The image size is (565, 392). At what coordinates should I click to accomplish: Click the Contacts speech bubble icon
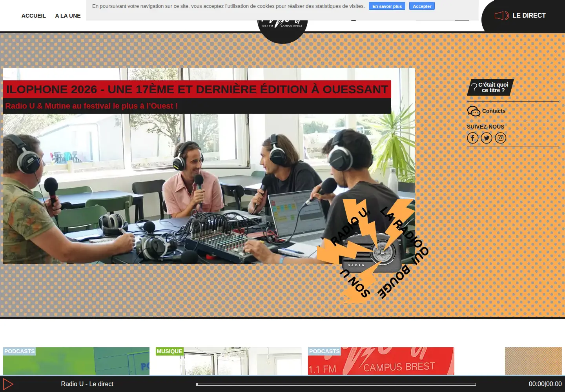tap(474, 111)
